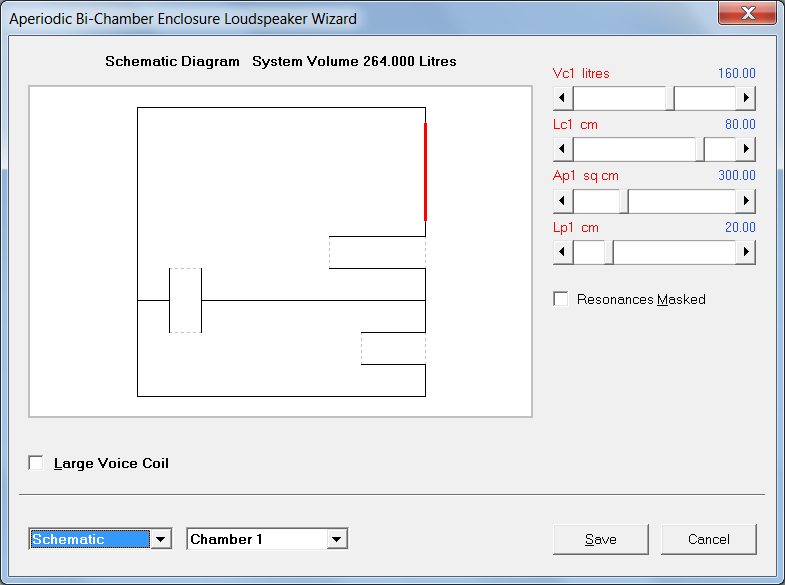This screenshot has width=785, height=585.
Task: Click the Lp1 cm label
Action: tap(576, 227)
